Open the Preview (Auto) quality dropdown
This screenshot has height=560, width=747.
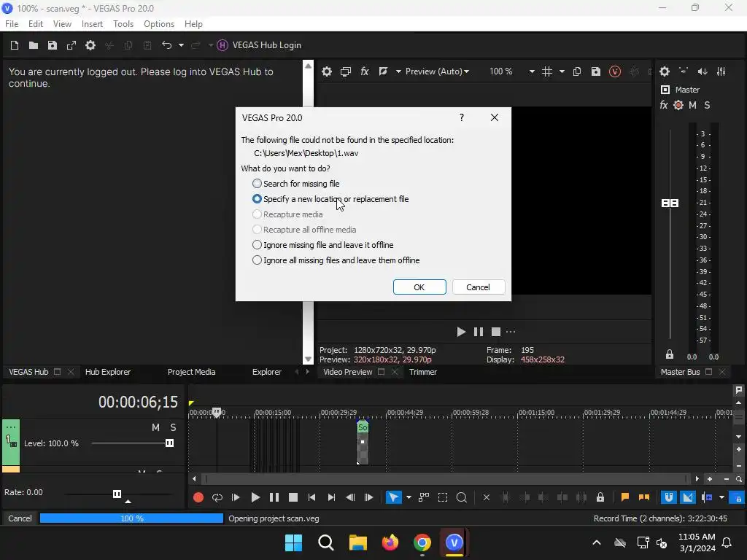coord(437,71)
